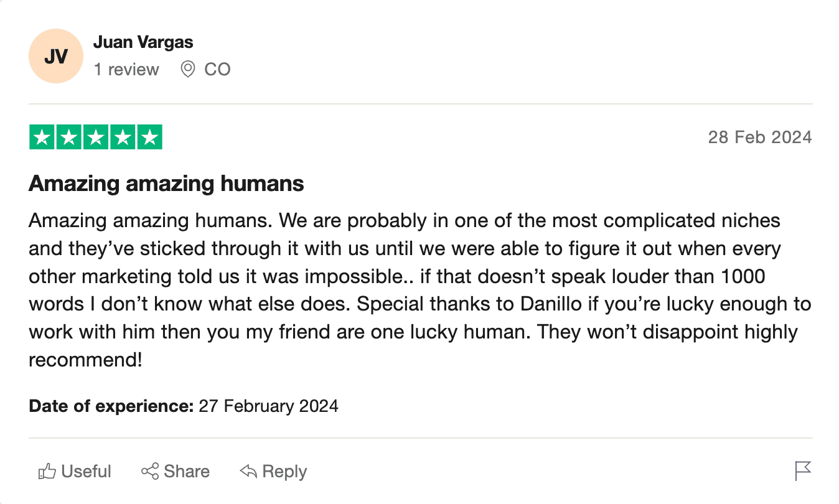Click the second green rating star
839x504 pixels.
pyautogui.click(x=69, y=138)
